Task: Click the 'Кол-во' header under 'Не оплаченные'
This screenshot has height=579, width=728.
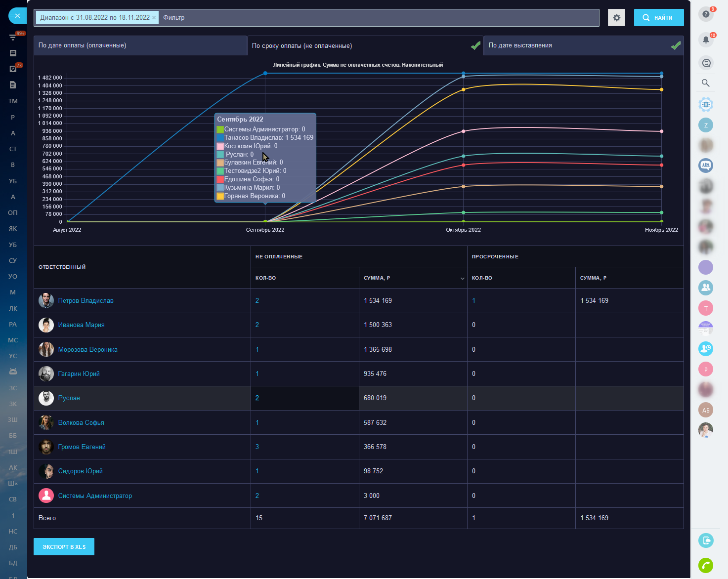Action: tap(266, 278)
